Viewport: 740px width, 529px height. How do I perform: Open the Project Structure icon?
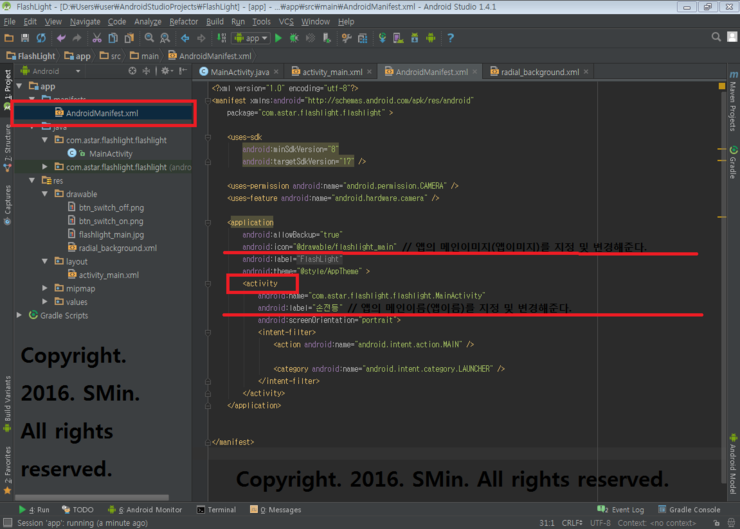pos(362,38)
